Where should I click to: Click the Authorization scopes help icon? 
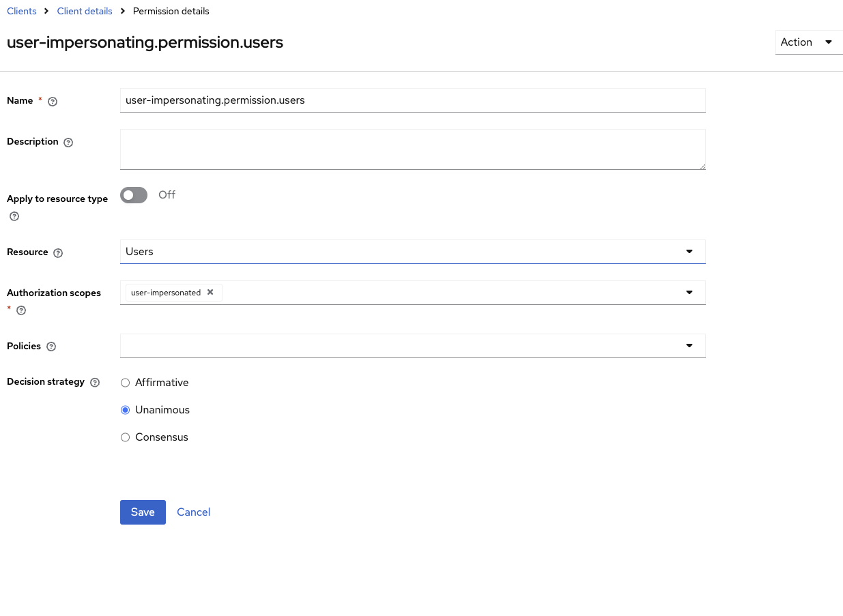tap(20, 310)
